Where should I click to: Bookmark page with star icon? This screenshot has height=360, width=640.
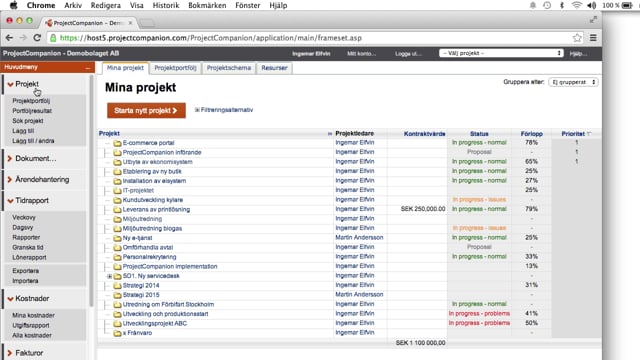point(577,38)
